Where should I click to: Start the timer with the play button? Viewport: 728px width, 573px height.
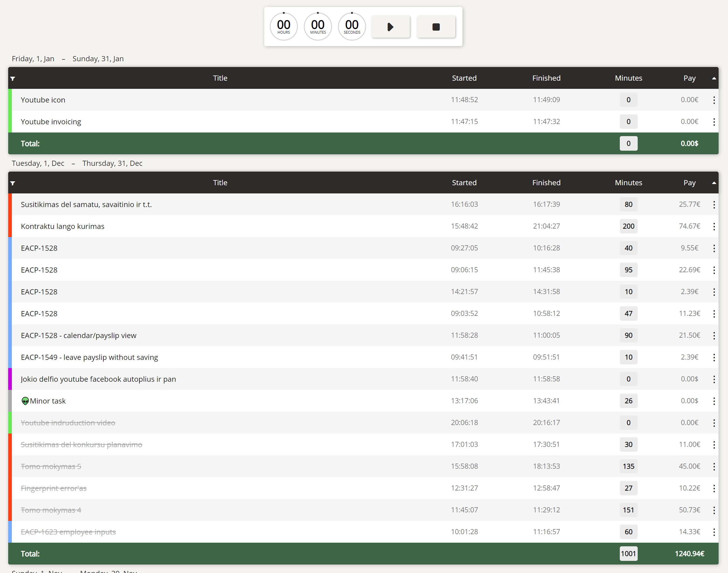pos(390,26)
